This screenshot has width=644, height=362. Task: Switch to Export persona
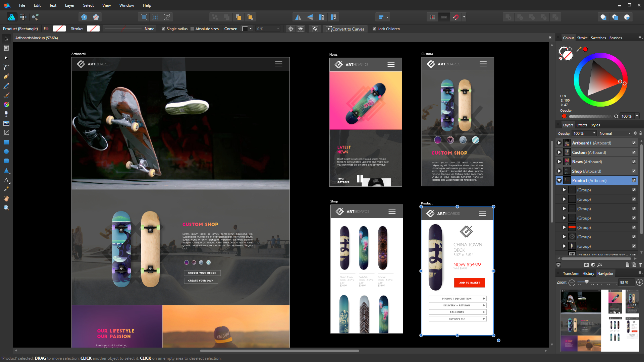pos(35,17)
